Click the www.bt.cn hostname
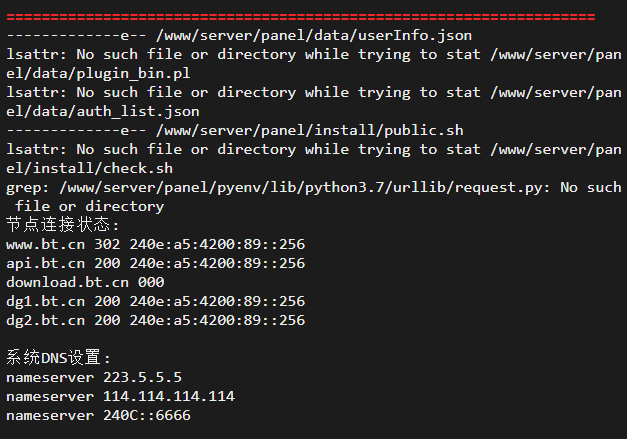The image size is (627, 439). (x=46, y=244)
